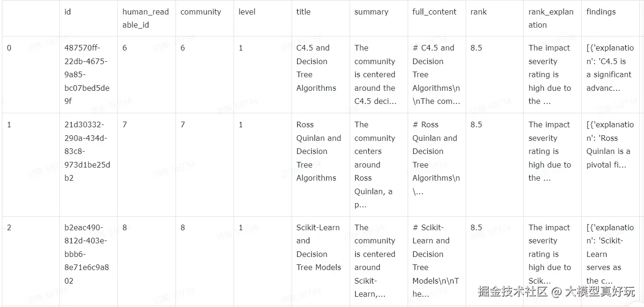Select row index 2 cell
The height and width of the screenshot is (307, 644).
coord(31,261)
